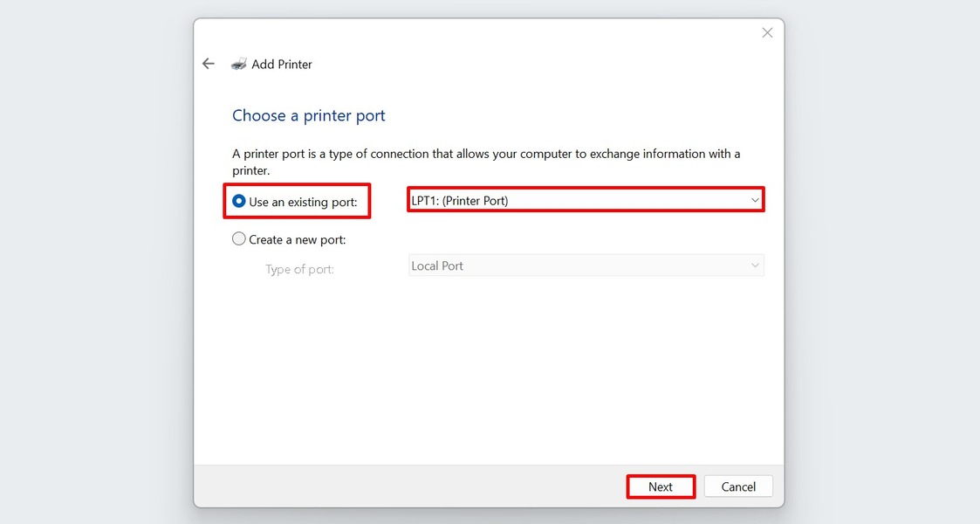Click the Add Printer title label
The width and height of the screenshot is (980, 524).
[x=281, y=64]
